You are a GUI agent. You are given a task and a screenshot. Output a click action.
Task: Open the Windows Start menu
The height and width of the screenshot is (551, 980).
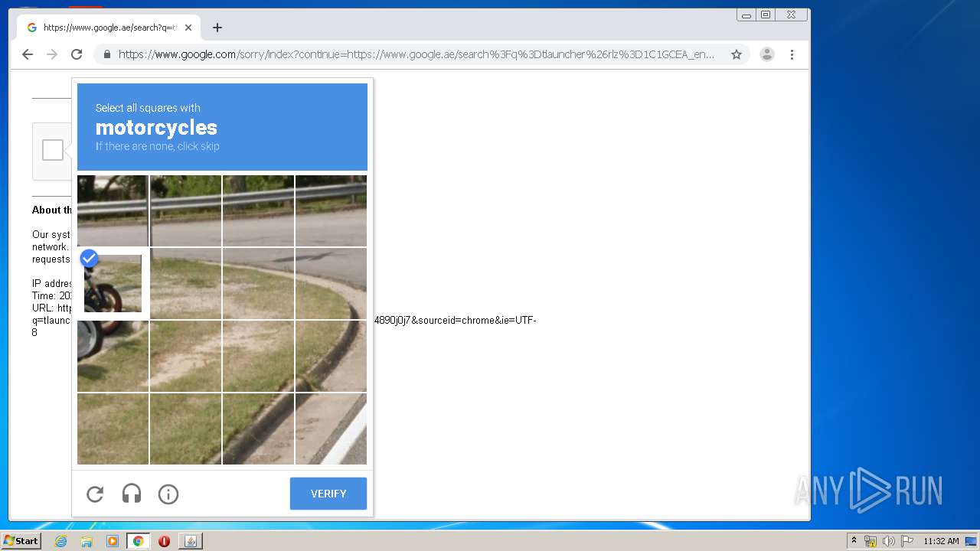coord(21,541)
